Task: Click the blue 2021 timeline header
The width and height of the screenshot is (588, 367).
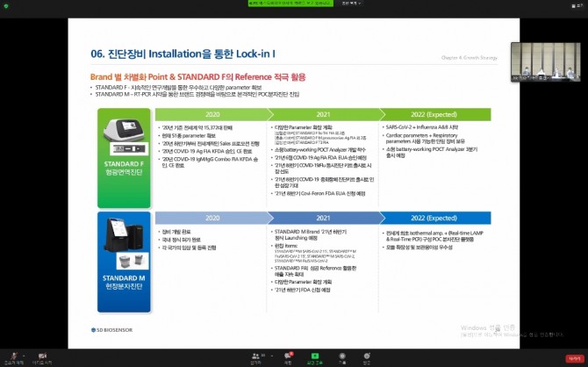Action: point(323,218)
